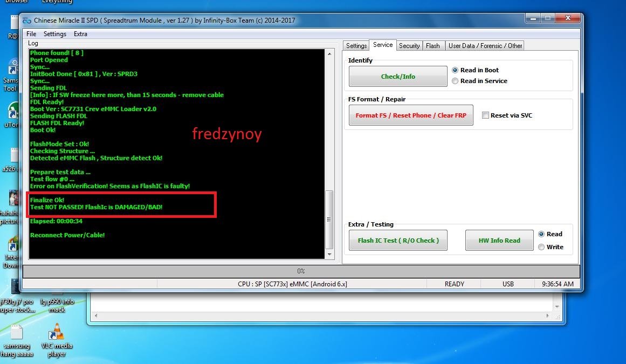Screen dimensions: 626x364
Task: Click Error on FlashVerification log line
Action: (110, 186)
